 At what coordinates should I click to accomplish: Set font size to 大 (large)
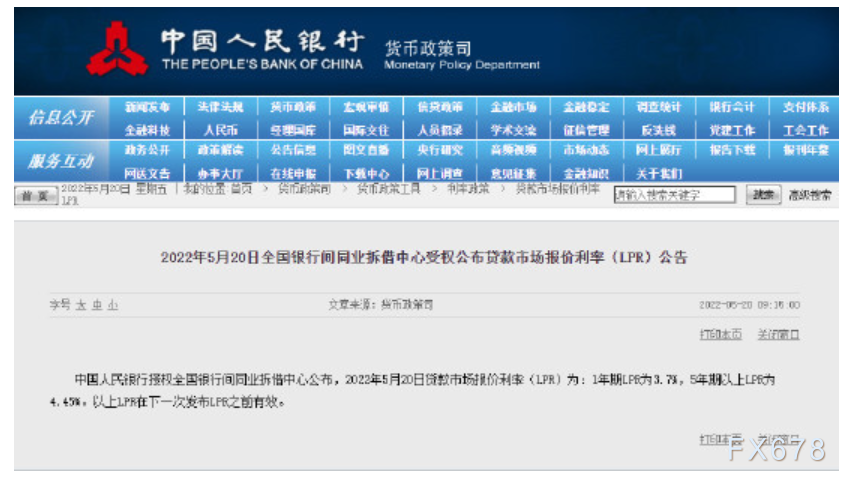[x=81, y=305]
